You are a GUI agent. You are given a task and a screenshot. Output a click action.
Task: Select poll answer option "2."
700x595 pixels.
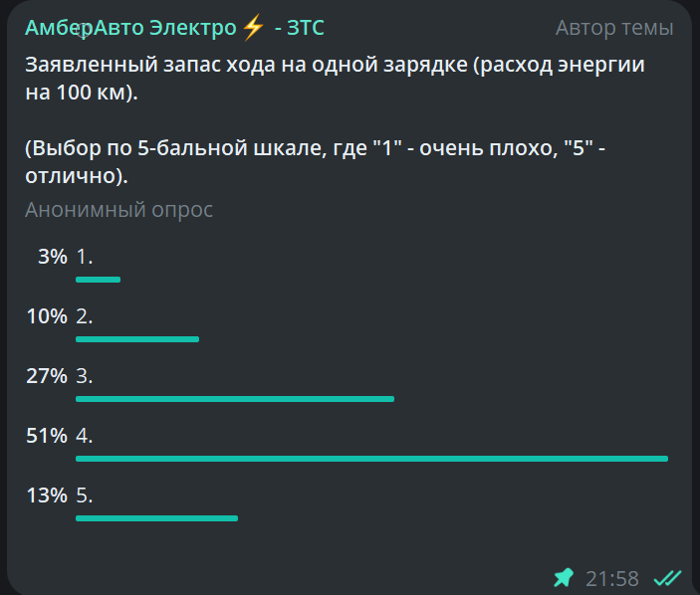coord(85,316)
